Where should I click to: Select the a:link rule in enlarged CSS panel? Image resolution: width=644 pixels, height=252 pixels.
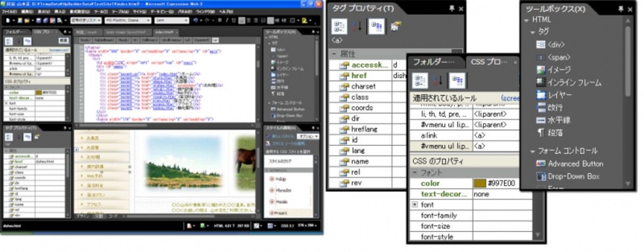[x=464, y=135]
